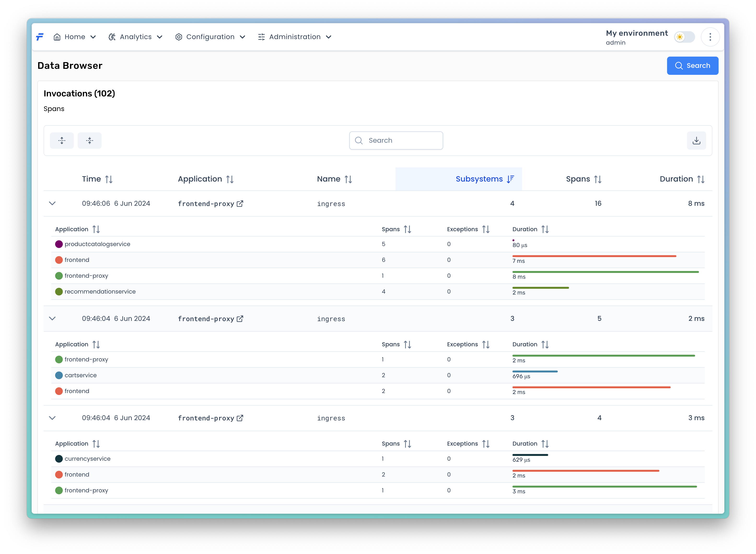
Task: Click the collapse all rows icon
Action: tap(89, 141)
